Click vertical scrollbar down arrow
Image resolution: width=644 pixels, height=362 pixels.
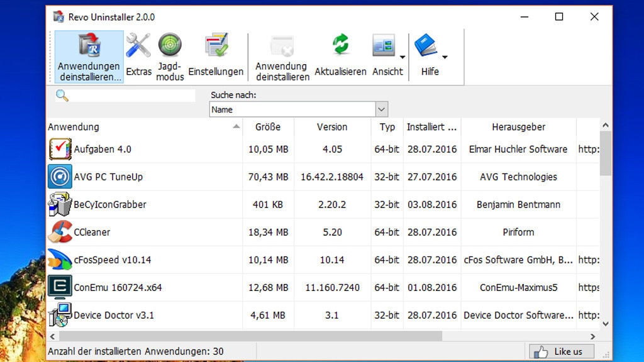click(x=606, y=324)
